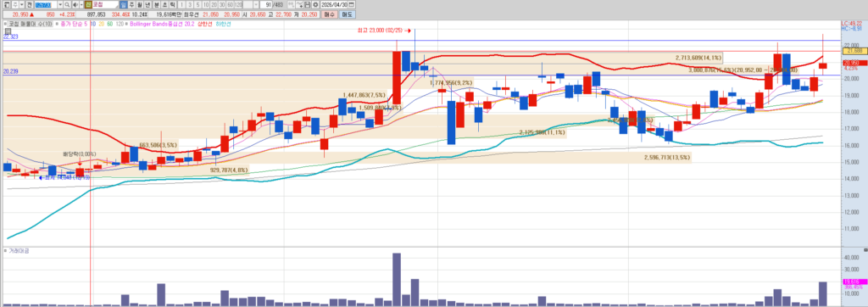868x307 pixels.
Task: Click the 22,323 horizontal line label
Action: click(10, 36)
